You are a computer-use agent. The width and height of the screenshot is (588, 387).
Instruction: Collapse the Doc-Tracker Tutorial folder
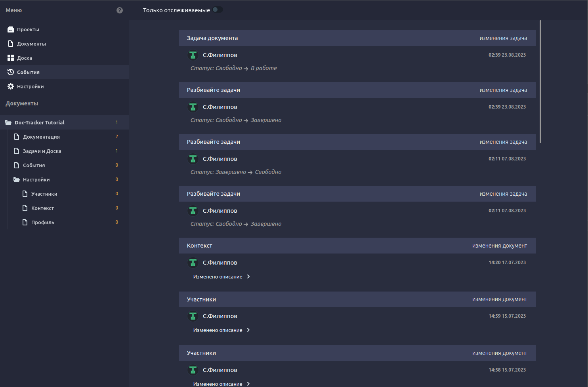tap(8, 123)
